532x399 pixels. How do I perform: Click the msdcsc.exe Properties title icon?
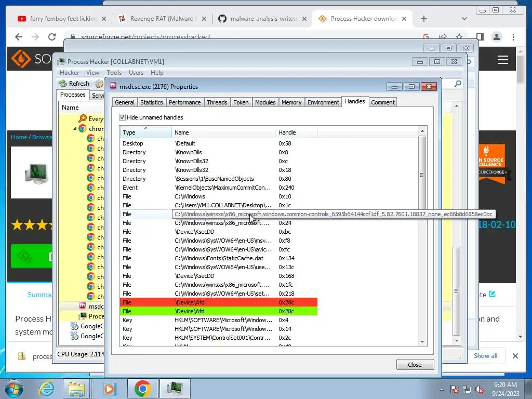click(113, 86)
